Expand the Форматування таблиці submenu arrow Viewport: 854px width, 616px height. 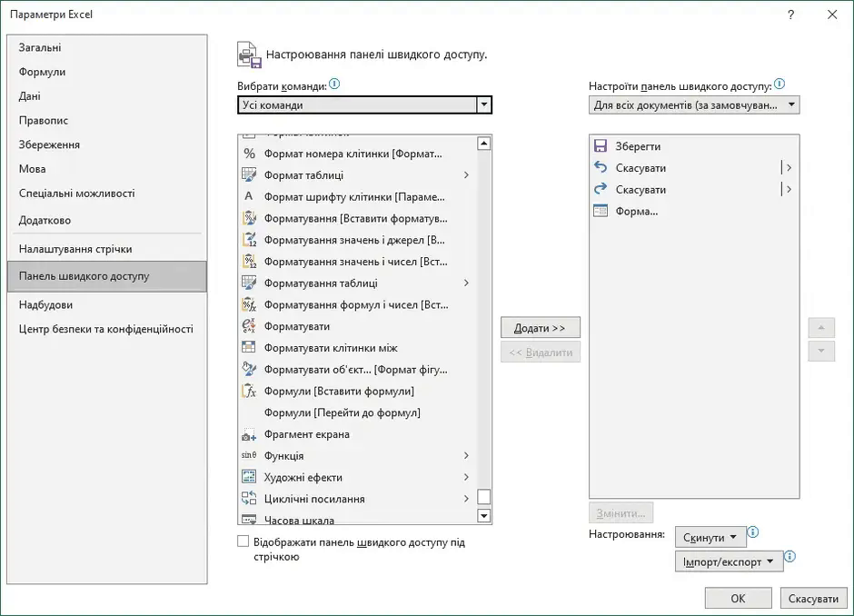tap(466, 283)
